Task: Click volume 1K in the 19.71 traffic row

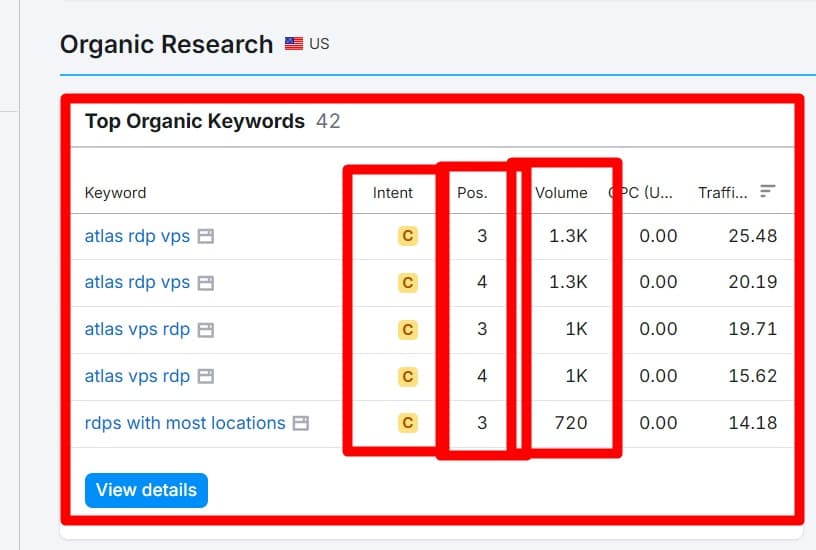Action: point(577,329)
